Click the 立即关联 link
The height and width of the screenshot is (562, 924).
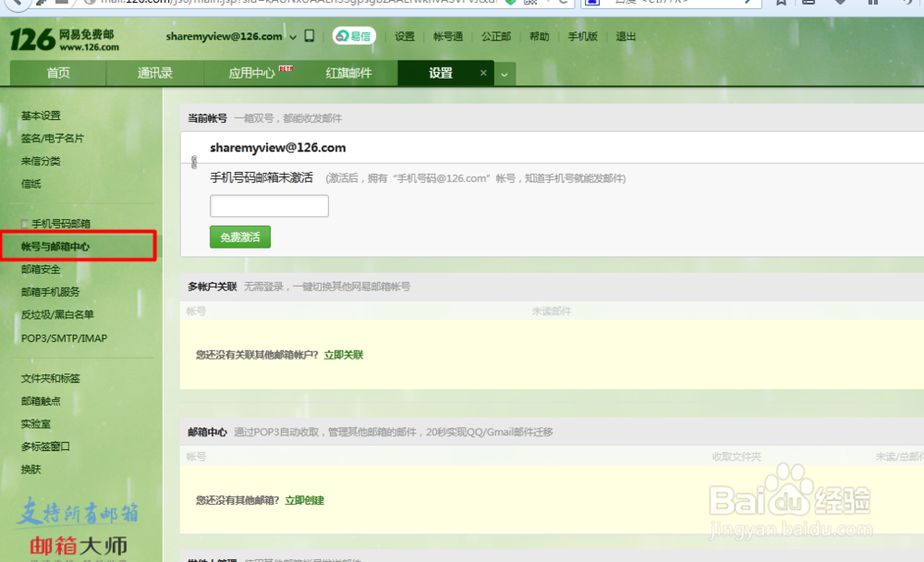[x=344, y=355]
